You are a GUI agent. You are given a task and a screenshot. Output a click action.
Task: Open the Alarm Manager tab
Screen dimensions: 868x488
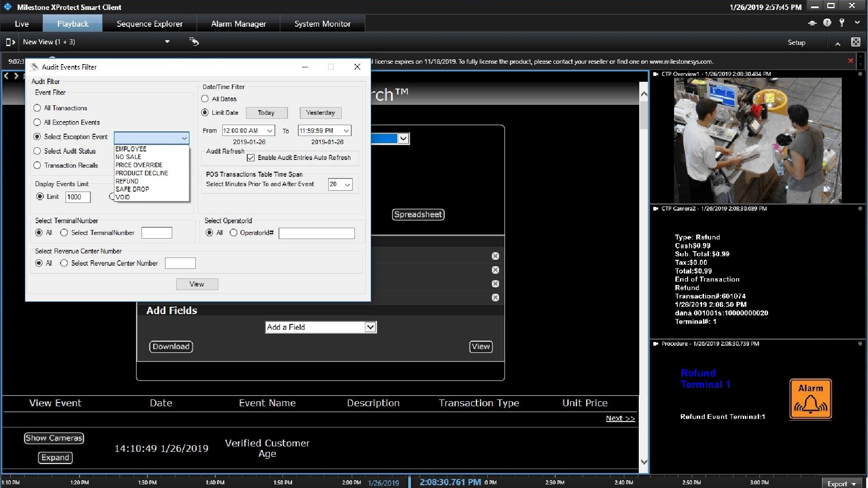[x=239, y=24]
